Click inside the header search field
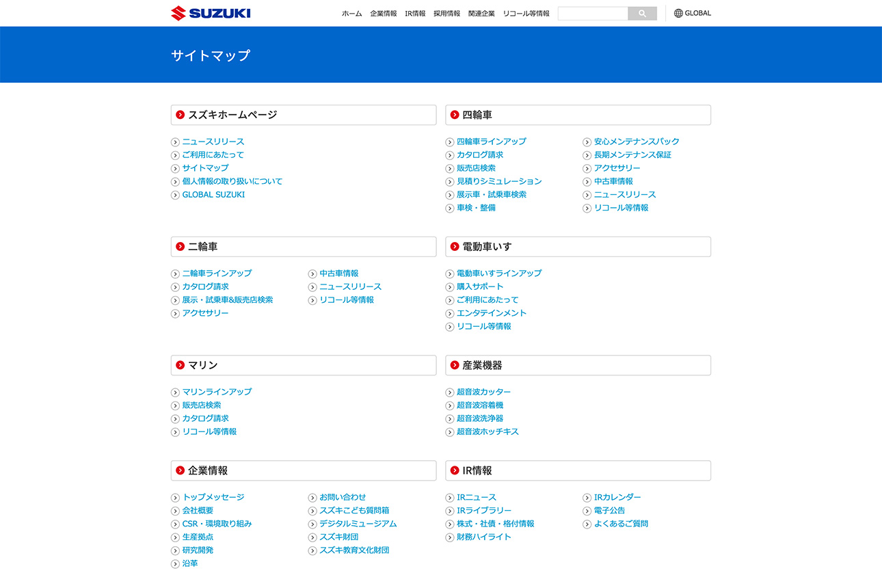 point(592,14)
